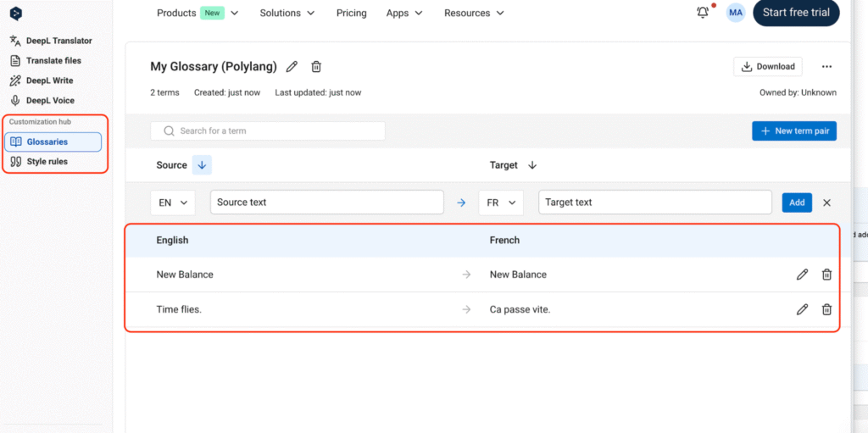Image resolution: width=868 pixels, height=433 pixels.
Task: Click the Target text input field
Action: click(655, 203)
